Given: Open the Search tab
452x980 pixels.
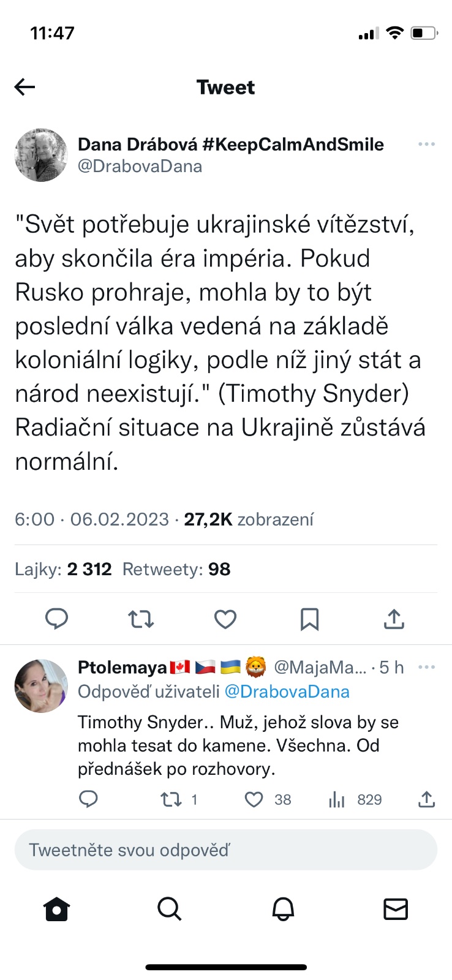Looking at the screenshot, I should [x=170, y=910].
